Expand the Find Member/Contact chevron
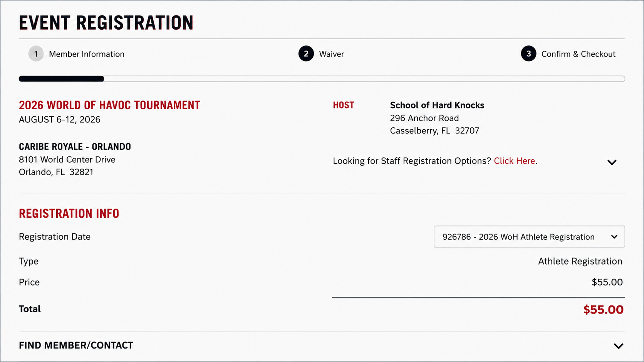The height and width of the screenshot is (362, 644). coord(618,346)
